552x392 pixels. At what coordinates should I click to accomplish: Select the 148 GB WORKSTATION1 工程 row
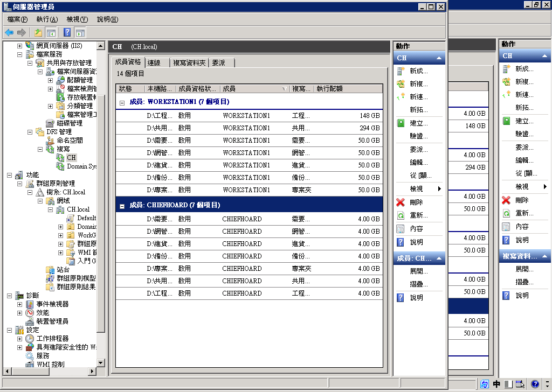point(249,116)
